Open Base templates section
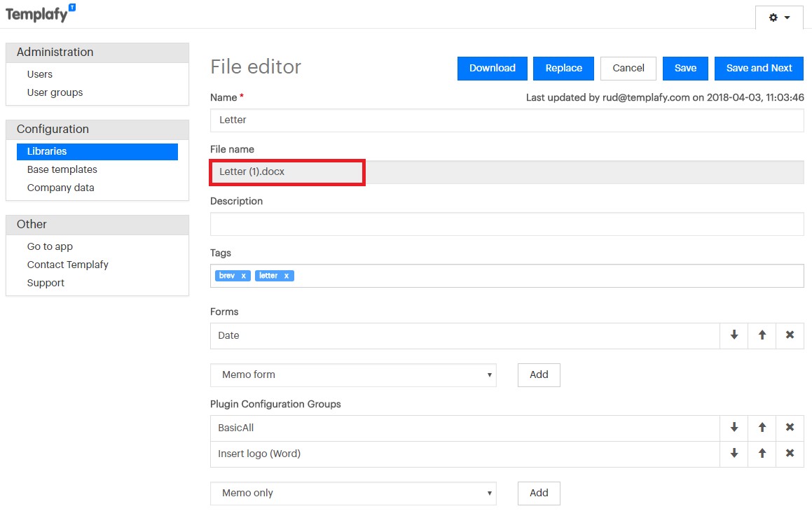 pos(62,169)
